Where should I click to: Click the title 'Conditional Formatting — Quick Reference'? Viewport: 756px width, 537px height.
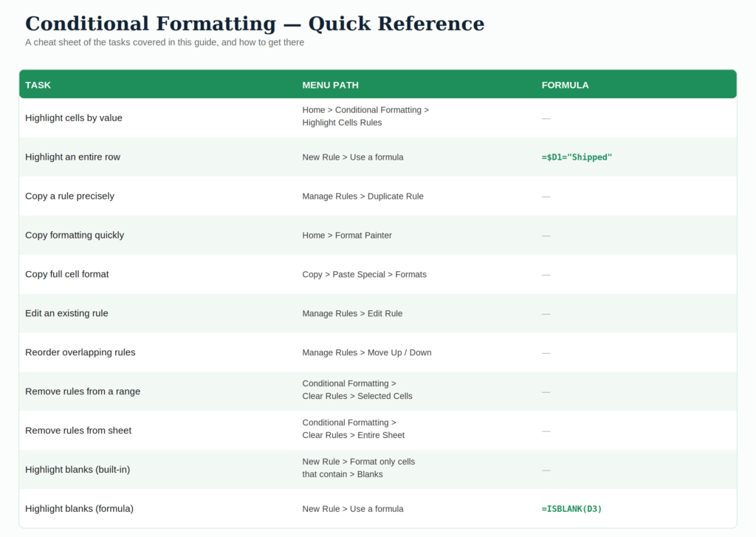255,23
